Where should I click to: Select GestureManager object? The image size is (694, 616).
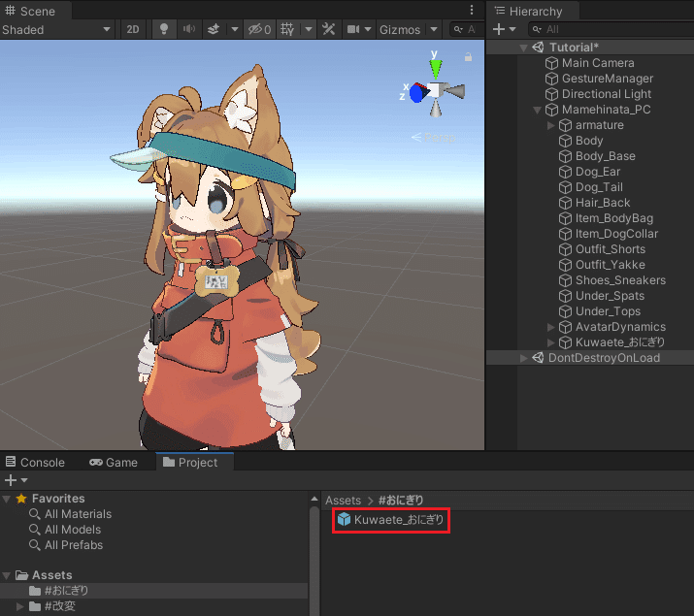click(x=608, y=79)
